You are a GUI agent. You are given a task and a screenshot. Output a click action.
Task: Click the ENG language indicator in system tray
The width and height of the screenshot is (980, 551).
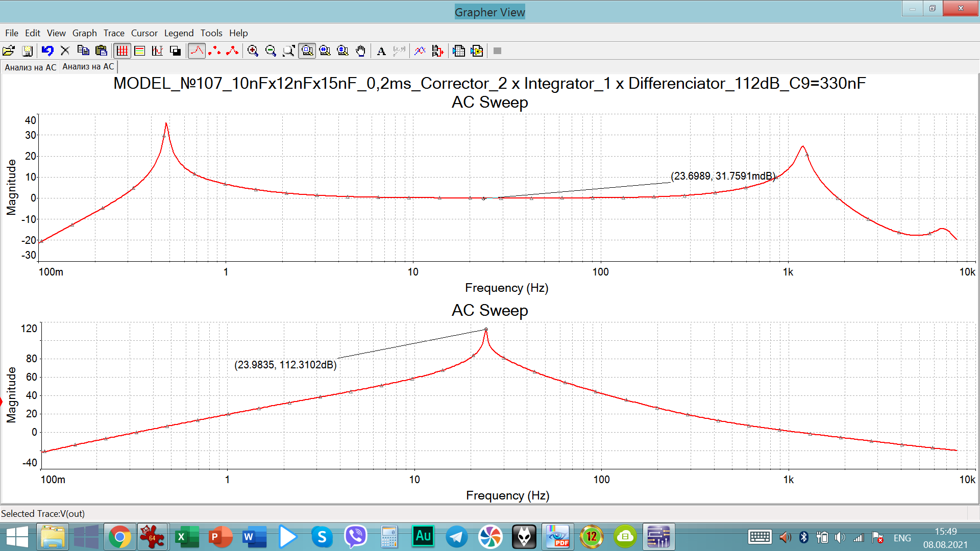902,538
